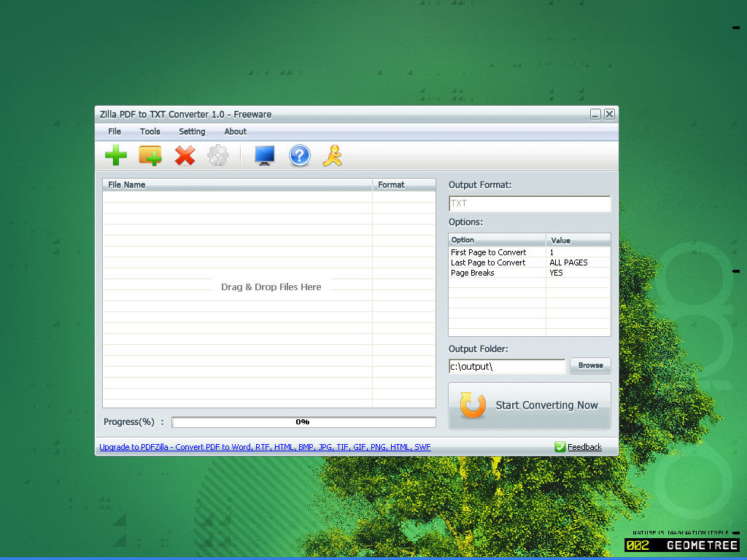The image size is (747, 560).
Task: Open the Upgrade to PDFZilla link
Action: (x=265, y=447)
